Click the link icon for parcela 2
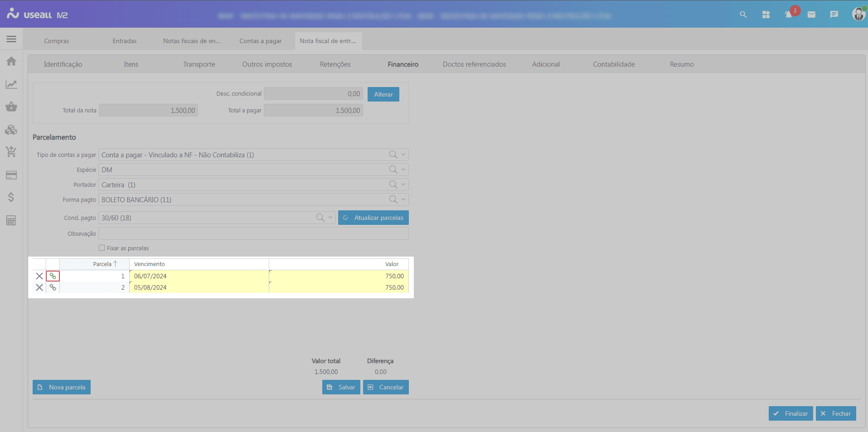This screenshot has height=432, width=868. pyautogui.click(x=53, y=287)
